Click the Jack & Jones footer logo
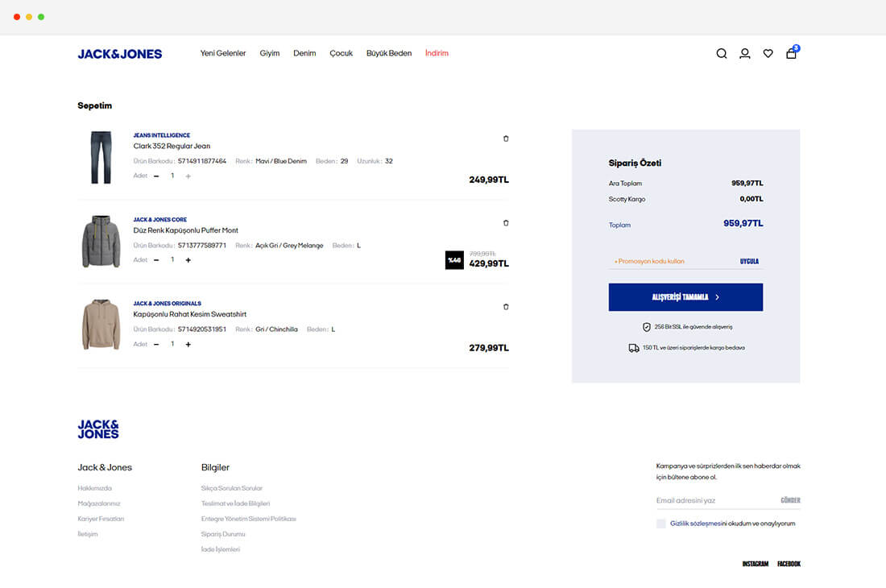 tap(98, 429)
